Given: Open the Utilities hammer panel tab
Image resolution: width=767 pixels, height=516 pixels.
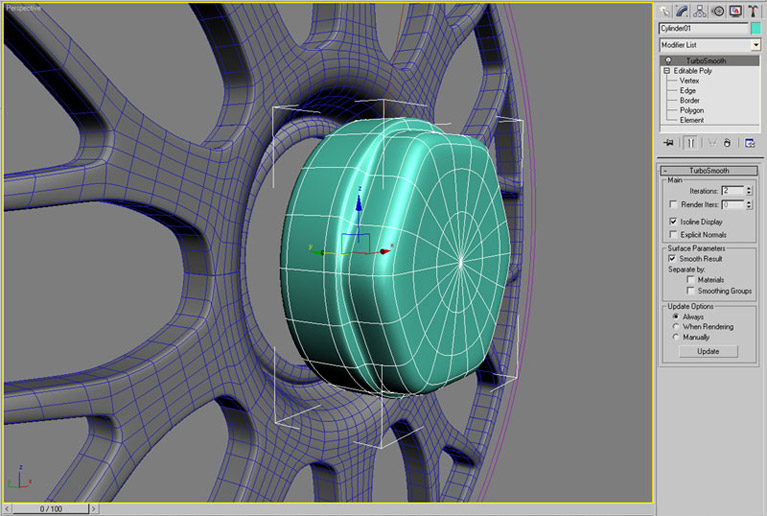Looking at the screenshot, I should pyautogui.click(x=752, y=11).
